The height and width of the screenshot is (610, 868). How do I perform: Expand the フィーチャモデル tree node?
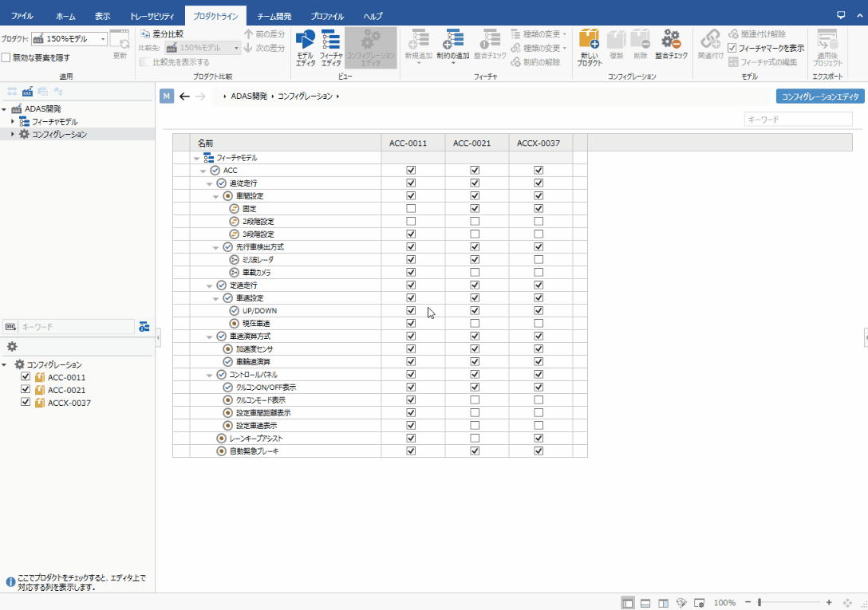13,122
